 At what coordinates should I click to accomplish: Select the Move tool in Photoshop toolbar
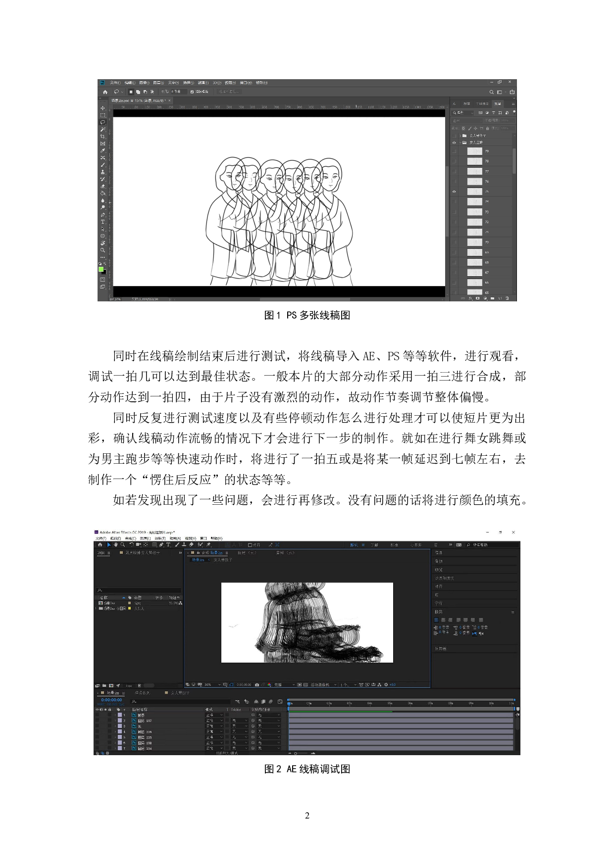(x=103, y=108)
